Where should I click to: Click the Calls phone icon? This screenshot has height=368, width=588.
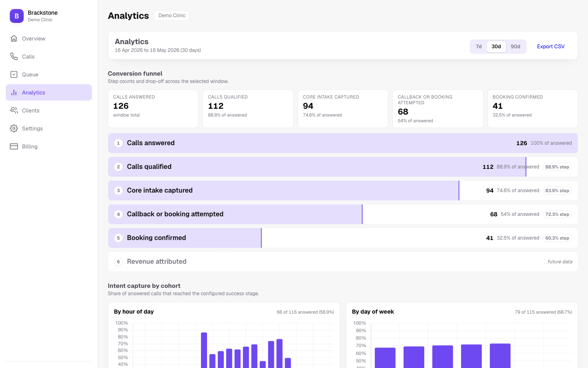click(x=14, y=56)
